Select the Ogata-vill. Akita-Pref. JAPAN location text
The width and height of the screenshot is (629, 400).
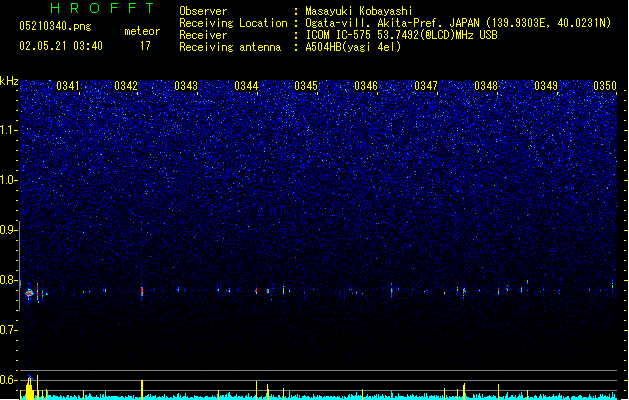click(458, 23)
